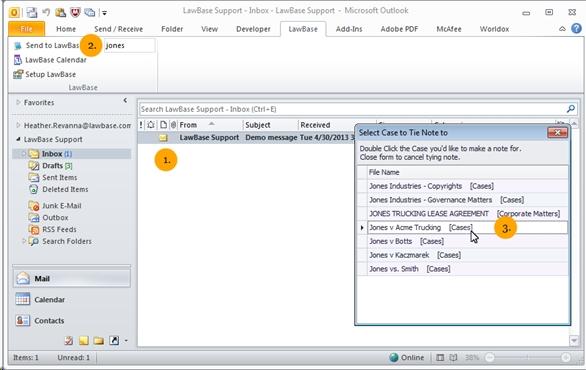The width and height of the screenshot is (586, 370).
Task: Sort by Icon (page) column header
Action: 163,125
